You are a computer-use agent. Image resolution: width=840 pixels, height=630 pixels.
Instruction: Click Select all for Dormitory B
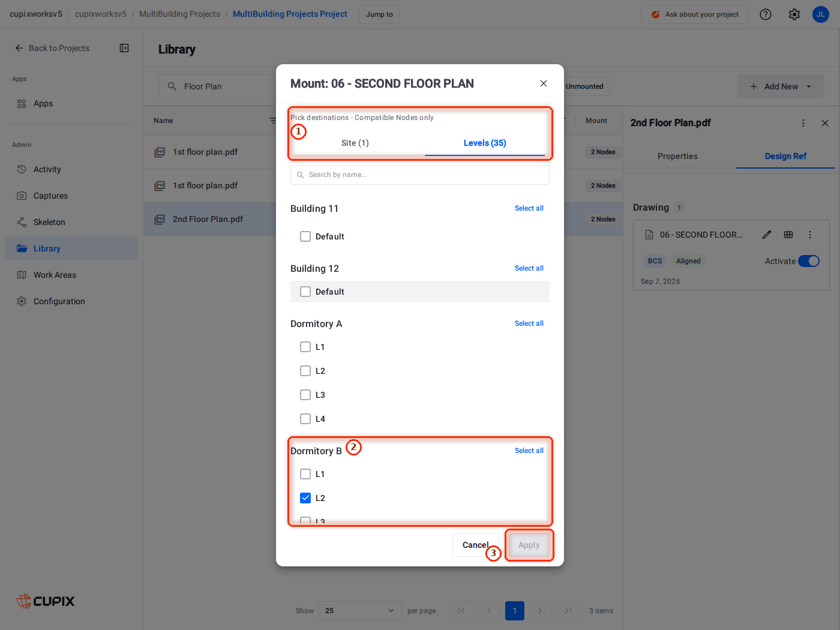(529, 451)
